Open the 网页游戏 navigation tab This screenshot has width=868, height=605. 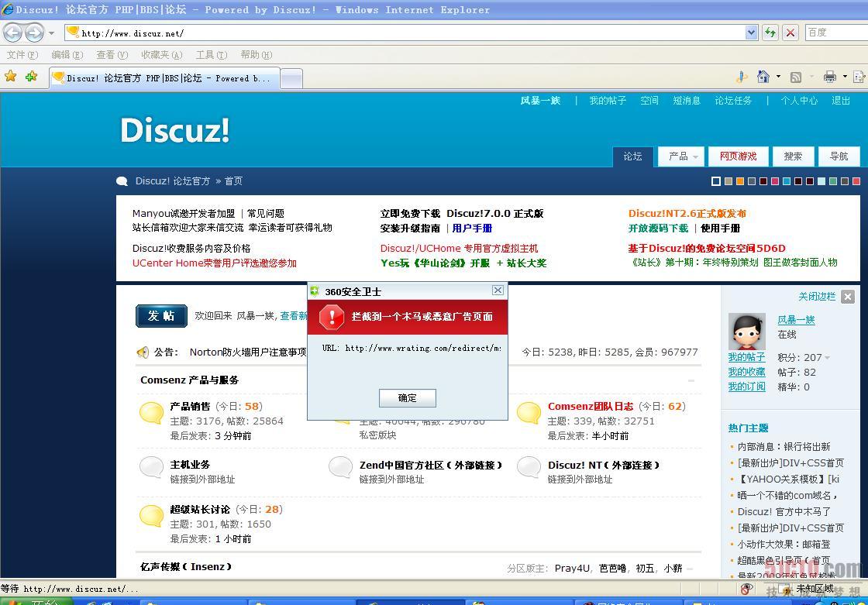pyautogui.click(x=738, y=156)
